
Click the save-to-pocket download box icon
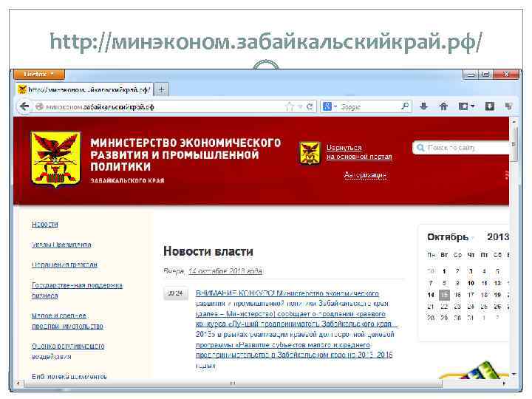coord(490,106)
